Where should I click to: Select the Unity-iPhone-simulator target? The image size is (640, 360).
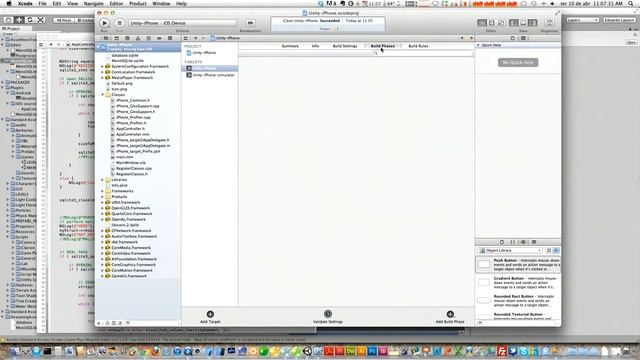click(210, 75)
